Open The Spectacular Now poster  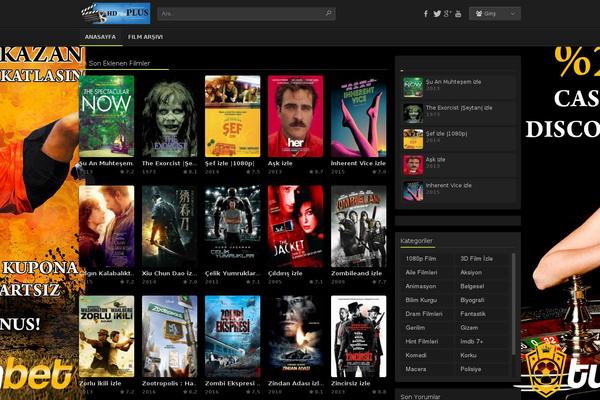[x=107, y=116]
